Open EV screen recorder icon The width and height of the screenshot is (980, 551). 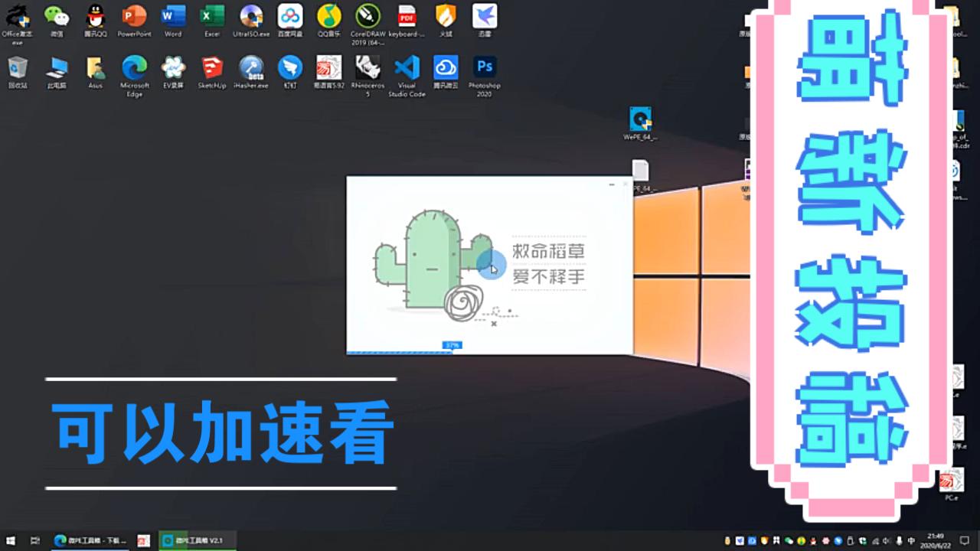coord(173,73)
